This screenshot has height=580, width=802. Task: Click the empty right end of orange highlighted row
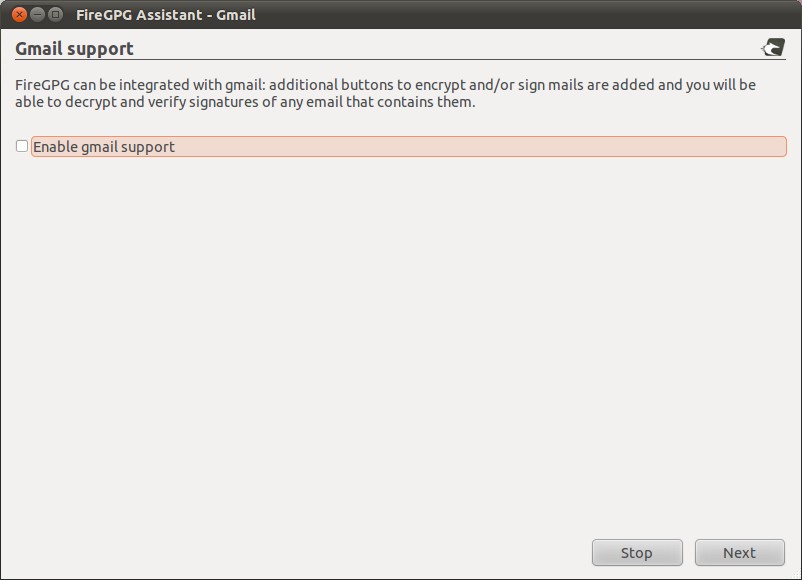[700, 147]
